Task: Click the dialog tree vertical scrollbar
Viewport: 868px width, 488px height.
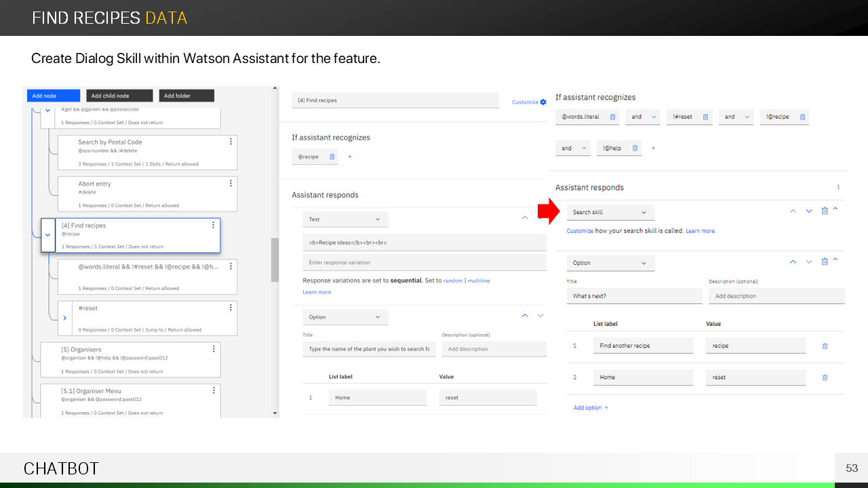Action: pyautogui.click(x=275, y=260)
